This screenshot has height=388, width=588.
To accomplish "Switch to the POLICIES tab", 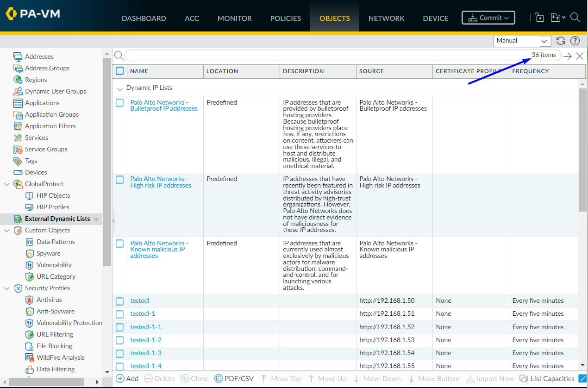I will [285, 18].
